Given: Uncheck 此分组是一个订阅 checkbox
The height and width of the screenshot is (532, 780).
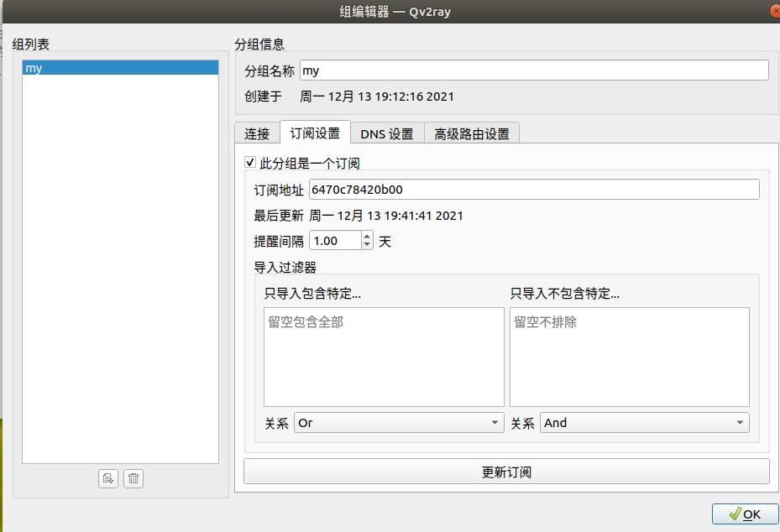Looking at the screenshot, I should (x=250, y=162).
